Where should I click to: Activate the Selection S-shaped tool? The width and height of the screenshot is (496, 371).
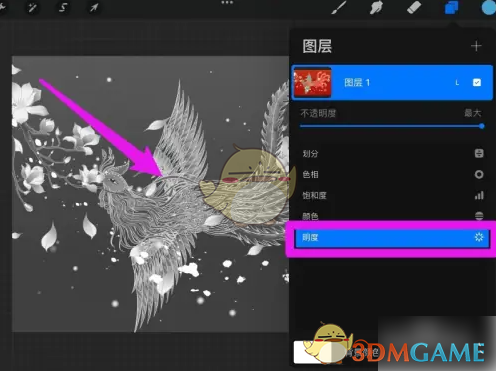click(x=63, y=7)
